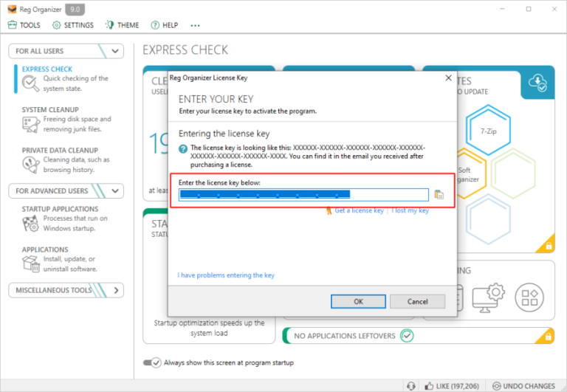The image size is (567, 392).
Task: Click the headset support icon in the status bar
Action: tap(410, 385)
